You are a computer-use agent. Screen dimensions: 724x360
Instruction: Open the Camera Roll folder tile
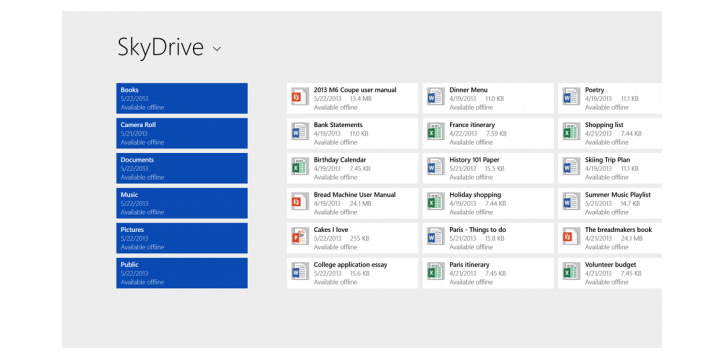tap(182, 133)
